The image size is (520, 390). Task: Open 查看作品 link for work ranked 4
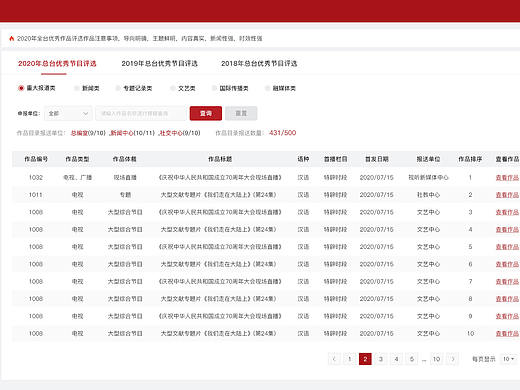pos(507,230)
